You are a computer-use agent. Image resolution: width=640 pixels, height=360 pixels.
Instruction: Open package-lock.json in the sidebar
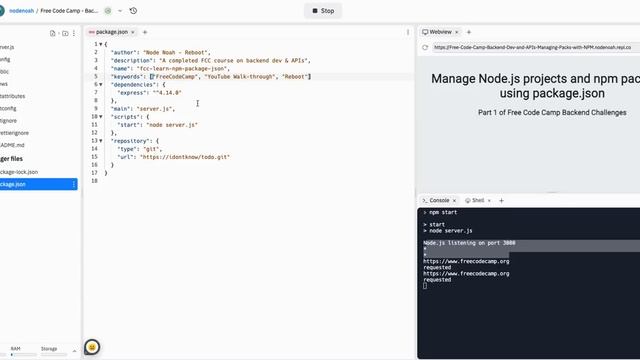pyautogui.click(x=19, y=172)
